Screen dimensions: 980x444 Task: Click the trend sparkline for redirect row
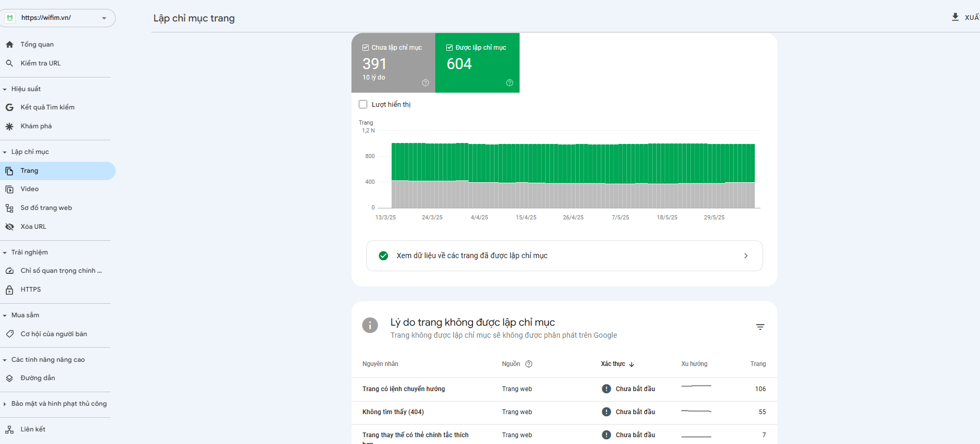[x=696, y=386]
